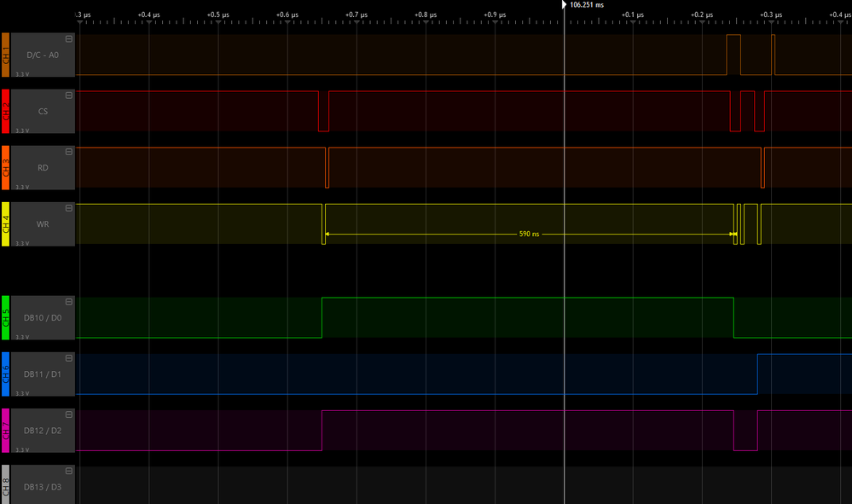Click the +0.2 µs ruler label

point(702,14)
